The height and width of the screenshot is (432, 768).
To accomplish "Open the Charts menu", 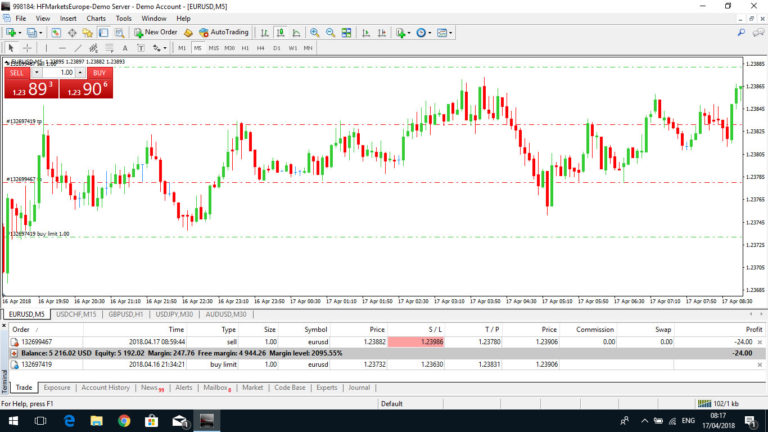I will pos(96,19).
